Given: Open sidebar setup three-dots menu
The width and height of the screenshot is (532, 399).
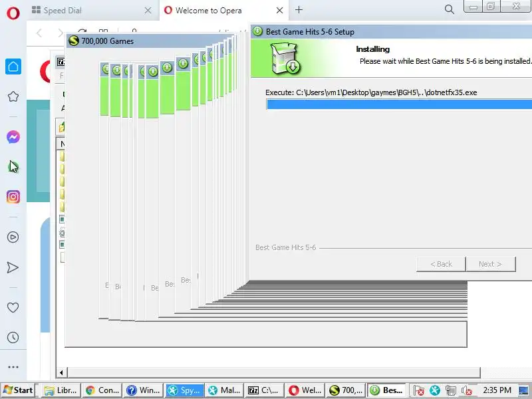Looking at the screenshot, I should click(13, 367).
